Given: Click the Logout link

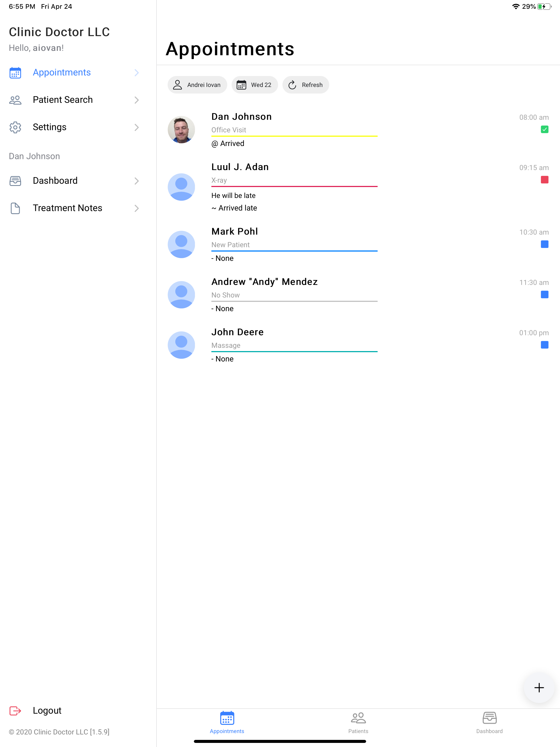Looking at the screenshot, I should tap(47, 711).
